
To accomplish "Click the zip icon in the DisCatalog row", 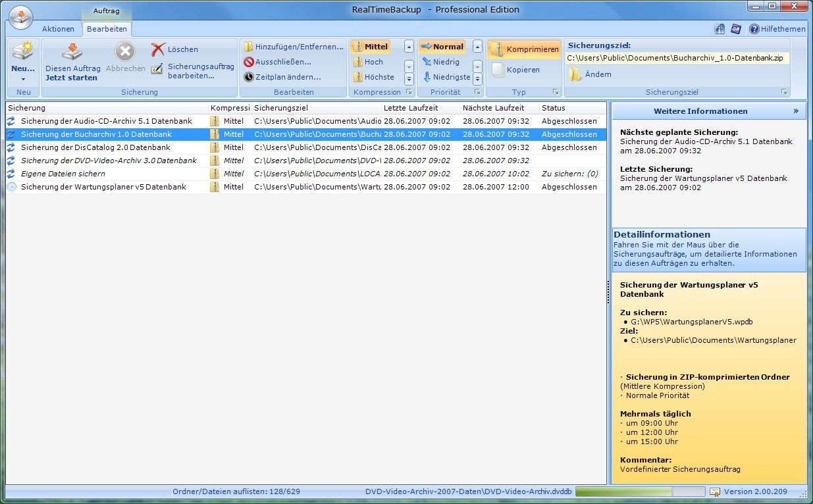I will click(x=215, y=147).
